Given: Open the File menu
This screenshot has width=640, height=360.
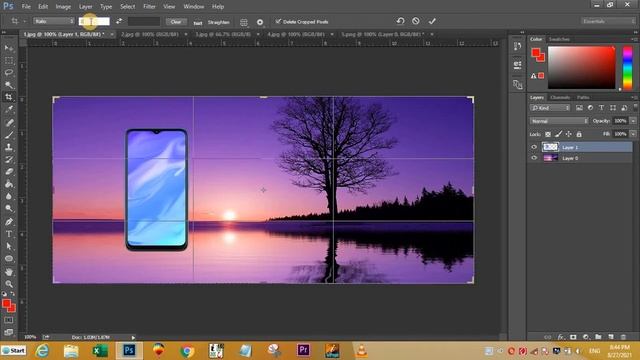Looking at the screenshot, I should click(26, 7).
